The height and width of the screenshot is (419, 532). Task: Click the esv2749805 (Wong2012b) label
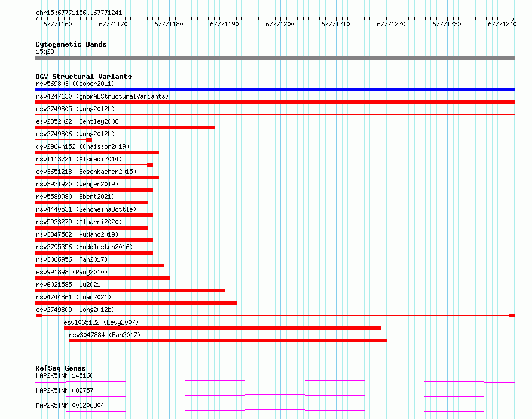(x=75, y=109)
